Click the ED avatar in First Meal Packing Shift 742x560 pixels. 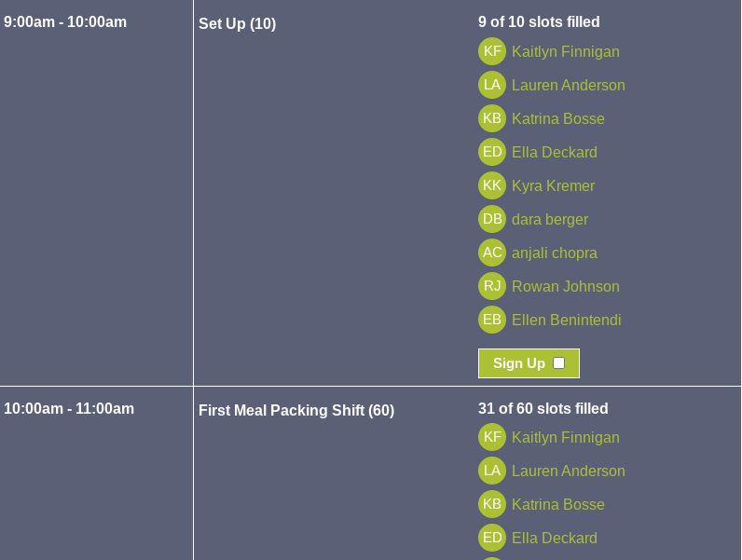(x=492, y=538)
